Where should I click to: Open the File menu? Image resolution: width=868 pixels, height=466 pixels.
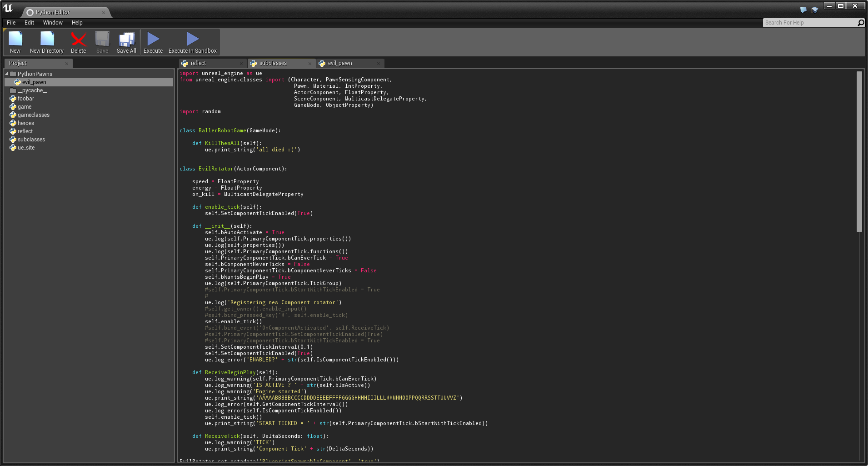point(10,22)
